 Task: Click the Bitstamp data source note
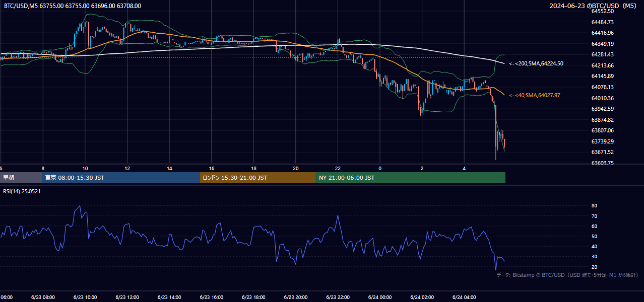tap(567, 275)
